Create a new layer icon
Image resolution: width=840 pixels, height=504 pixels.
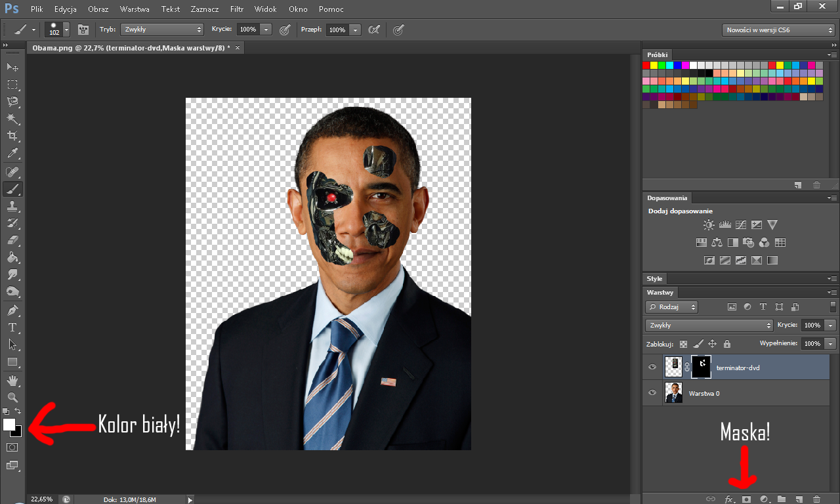[x=799, y=499]
